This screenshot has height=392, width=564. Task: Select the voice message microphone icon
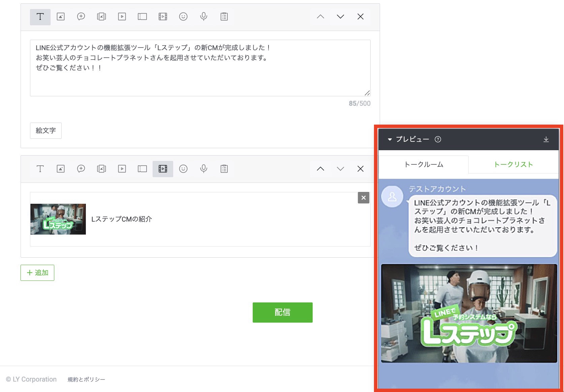coord(203,17)
